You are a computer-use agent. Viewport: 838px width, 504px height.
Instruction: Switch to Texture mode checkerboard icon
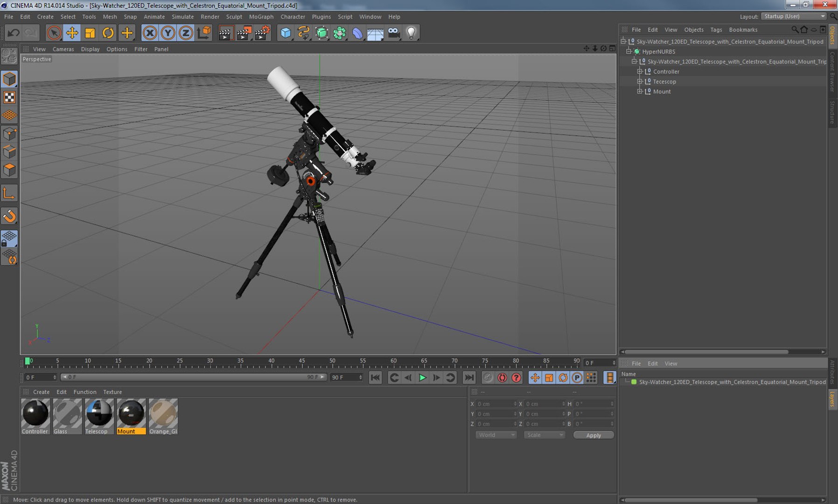pyautogui.click(x=9, y=97)
